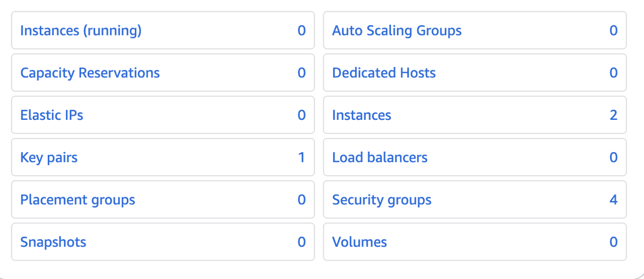
Task: Click the count 2 in Instances card
Action: point(613,116)
